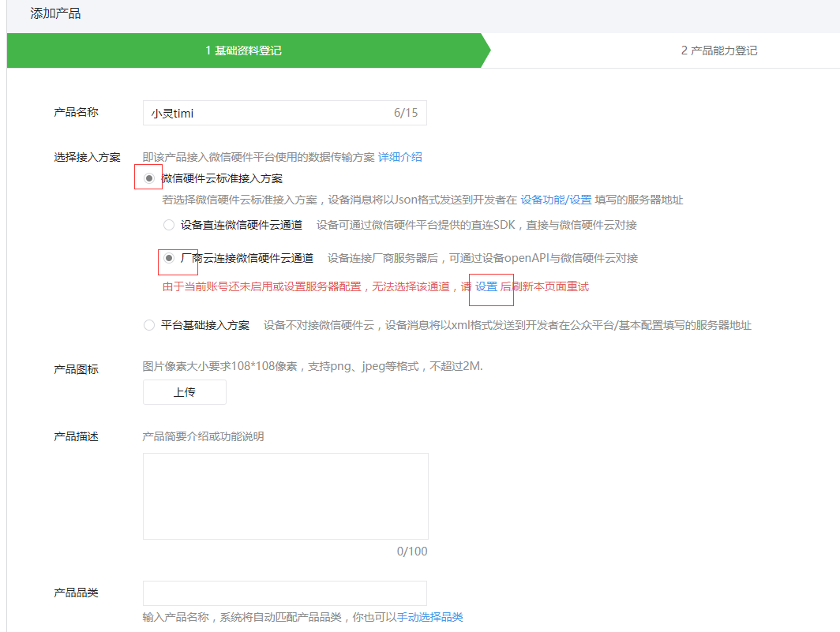Open the 详细介绍 link for access plans
Viewport: 840px width, 632px height.
400,157
